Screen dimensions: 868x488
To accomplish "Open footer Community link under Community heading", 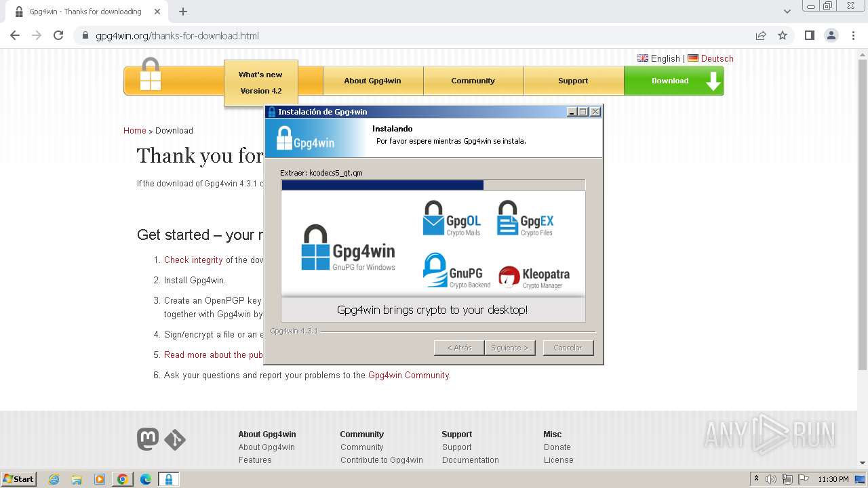I will (362, 447).
